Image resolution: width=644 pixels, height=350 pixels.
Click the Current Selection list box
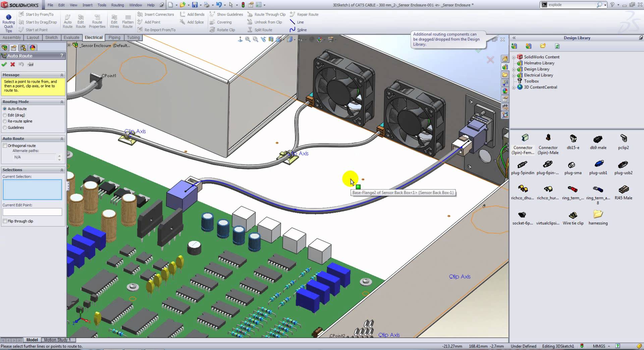coord(32,189)
